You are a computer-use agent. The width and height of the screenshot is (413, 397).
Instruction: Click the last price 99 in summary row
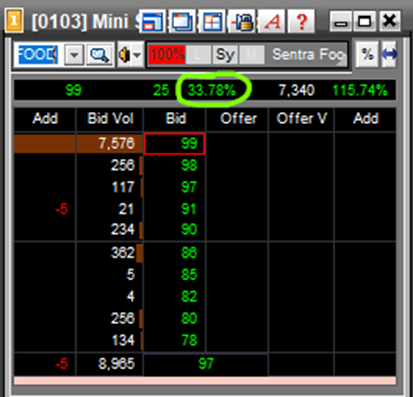(x=73, y=90)
